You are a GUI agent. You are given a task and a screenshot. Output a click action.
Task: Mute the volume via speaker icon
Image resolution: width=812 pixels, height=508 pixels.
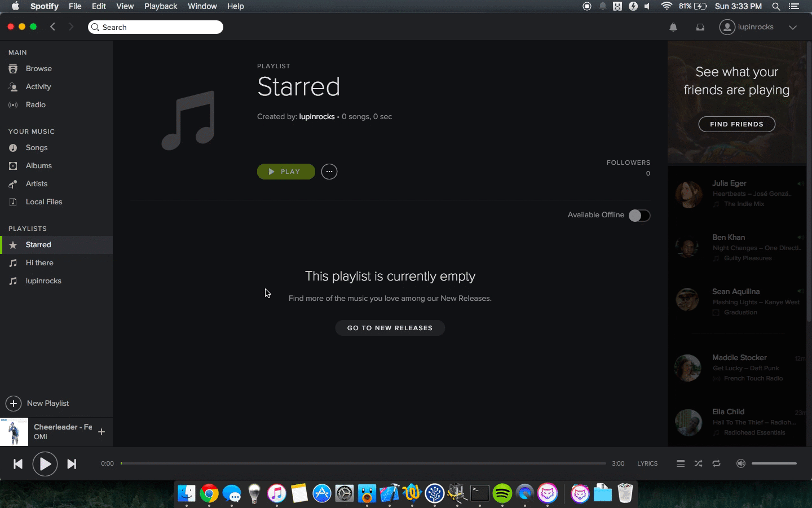(x=741, y=463)
